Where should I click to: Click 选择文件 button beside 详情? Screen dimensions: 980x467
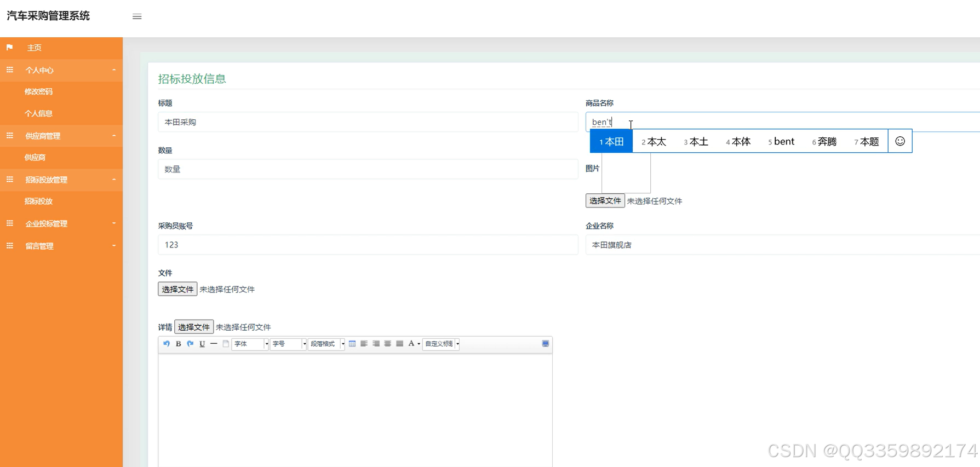tap(194, 327)
